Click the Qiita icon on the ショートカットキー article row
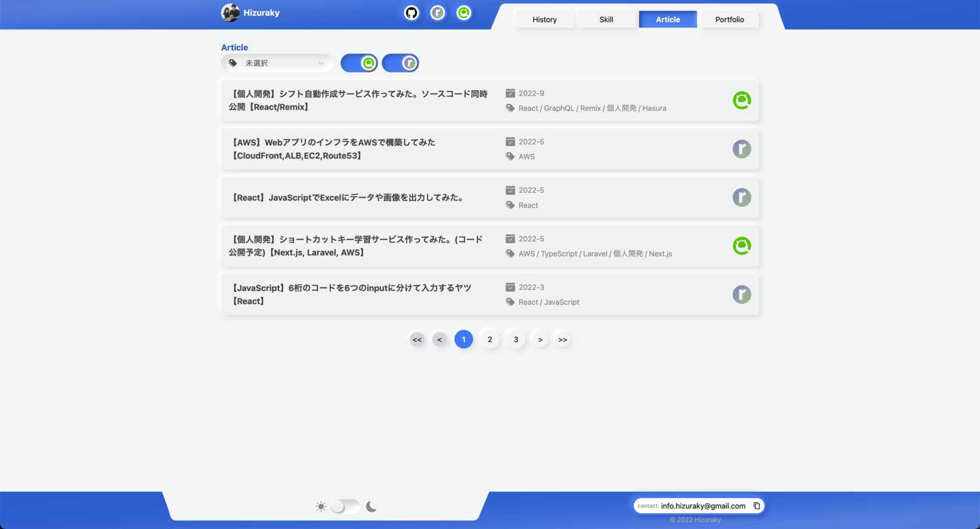This screenshot has width=980, height=529. click(x=742, y=246)
